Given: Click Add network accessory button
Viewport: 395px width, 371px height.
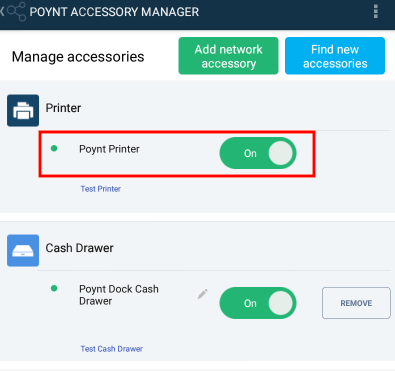Looking at the screenshot, I should (x=228, y=56).
